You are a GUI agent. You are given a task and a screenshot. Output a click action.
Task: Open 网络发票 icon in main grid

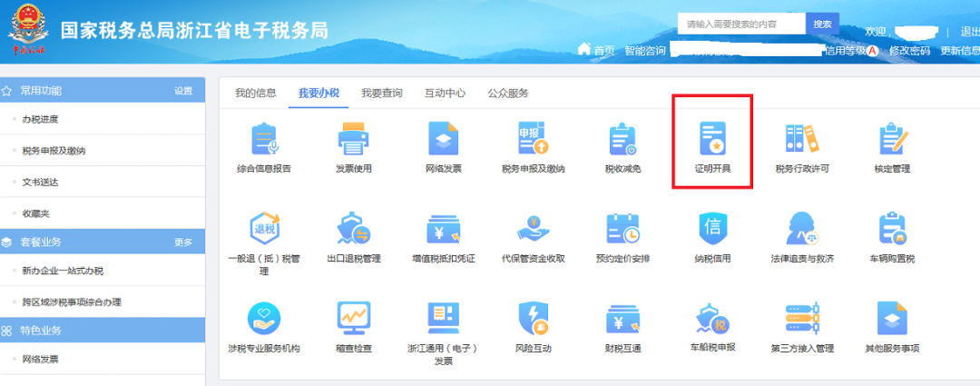[x=444, y=139]
